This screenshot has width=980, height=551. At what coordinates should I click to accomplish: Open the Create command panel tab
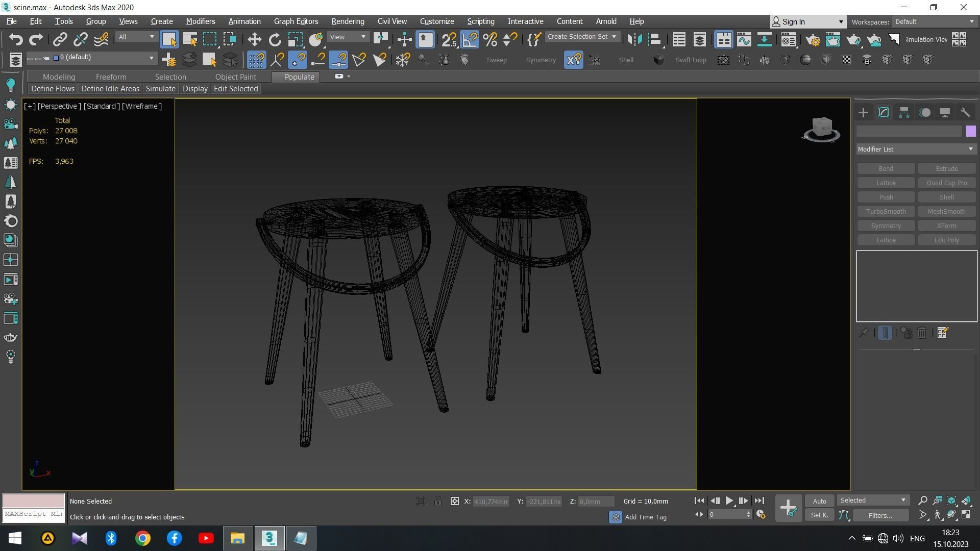click(863, 113)
